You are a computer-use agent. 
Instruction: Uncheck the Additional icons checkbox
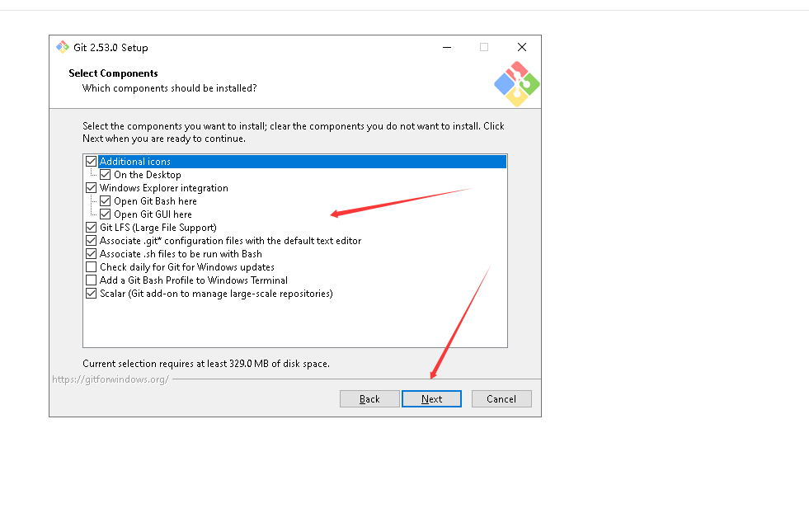coord(92,162)
